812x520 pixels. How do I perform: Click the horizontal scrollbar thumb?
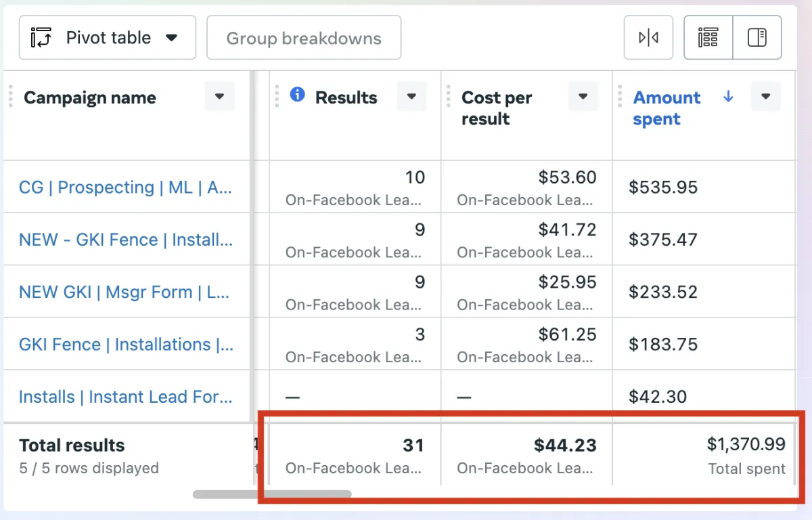[272, 494]
